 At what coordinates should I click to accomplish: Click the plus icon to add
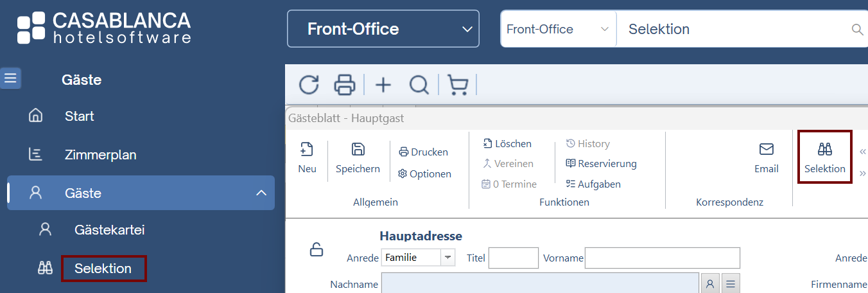(383, 85)
